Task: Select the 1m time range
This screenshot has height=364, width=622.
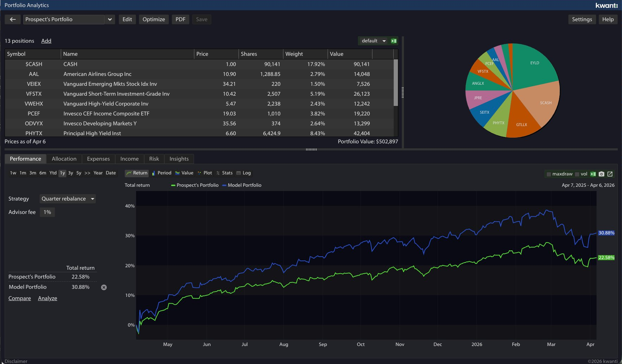Action: pos(23,173)
